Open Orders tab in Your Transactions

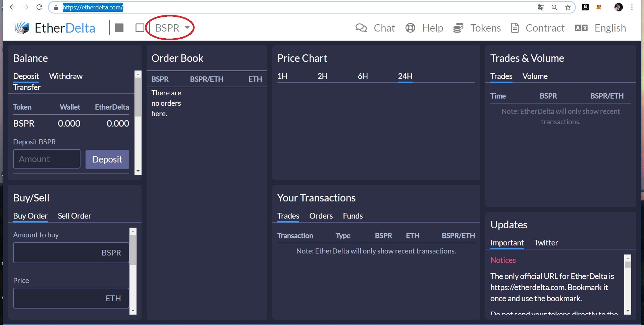tap(321, 216)
